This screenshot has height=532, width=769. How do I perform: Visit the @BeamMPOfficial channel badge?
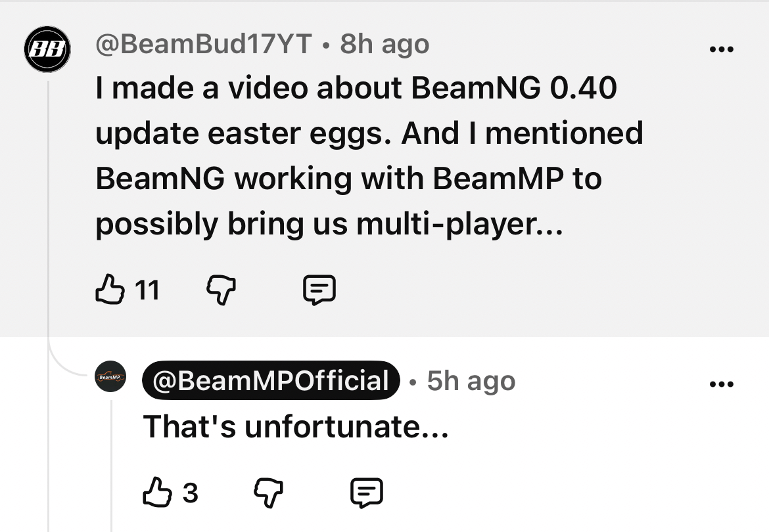(271, 381)
